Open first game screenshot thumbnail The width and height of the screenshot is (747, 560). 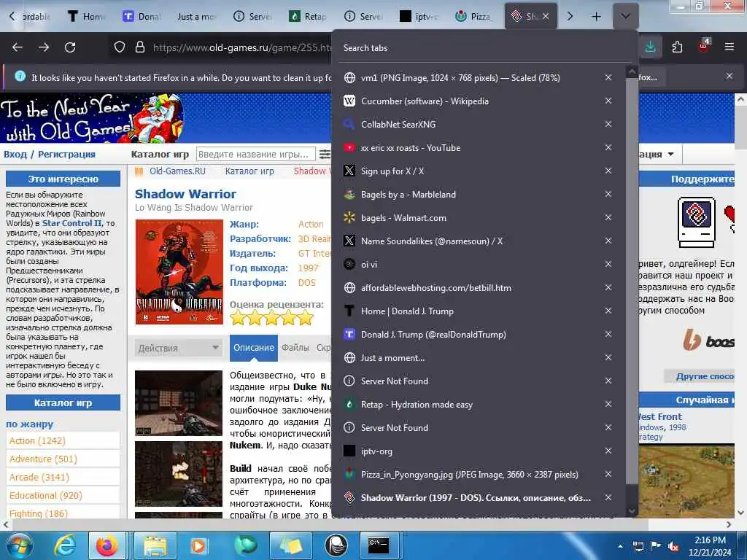(x=179, y=402)
